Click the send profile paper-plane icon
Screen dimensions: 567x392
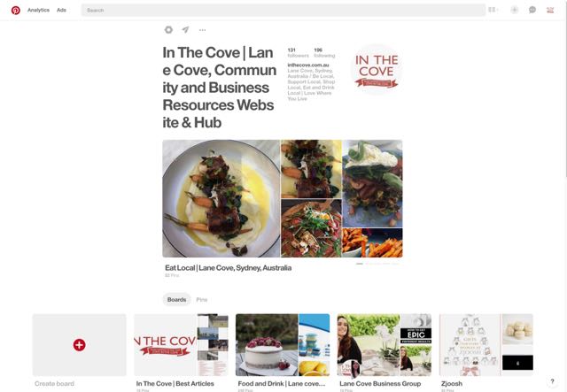coord(185,29)
